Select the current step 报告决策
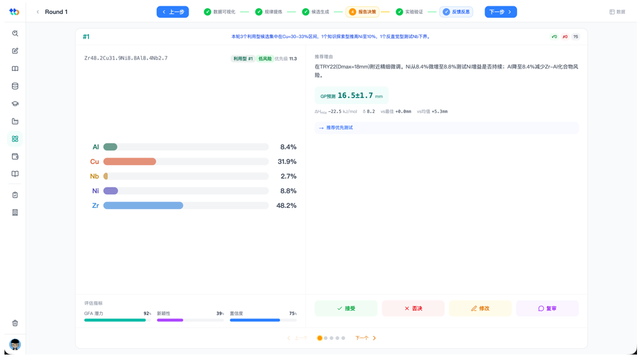The width and height of the screenshot is (644, 359). pos(363,12)
